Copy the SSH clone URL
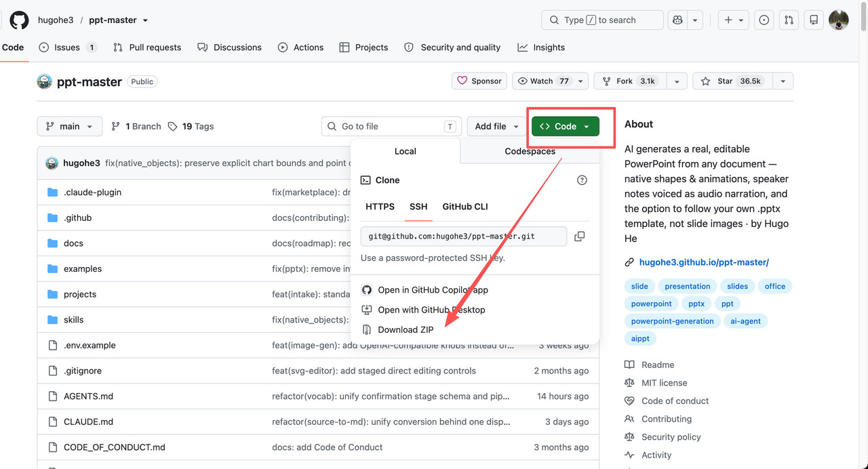This screenshot has height=469, width=868. coord(579,237)
